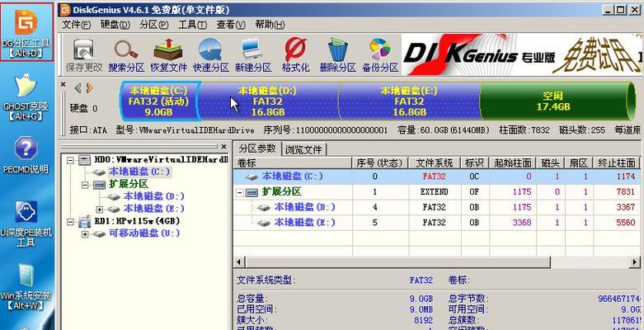Click the New Partition (新建分区) icon
The width and height of the screenshot is (644, 330).
(253, 55)
